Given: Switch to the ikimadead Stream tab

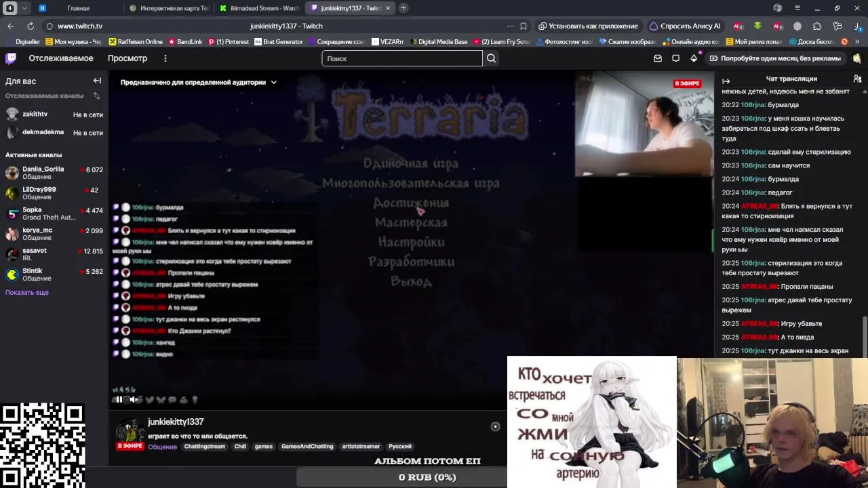Looking at the screenshot, I should (260, 8).
